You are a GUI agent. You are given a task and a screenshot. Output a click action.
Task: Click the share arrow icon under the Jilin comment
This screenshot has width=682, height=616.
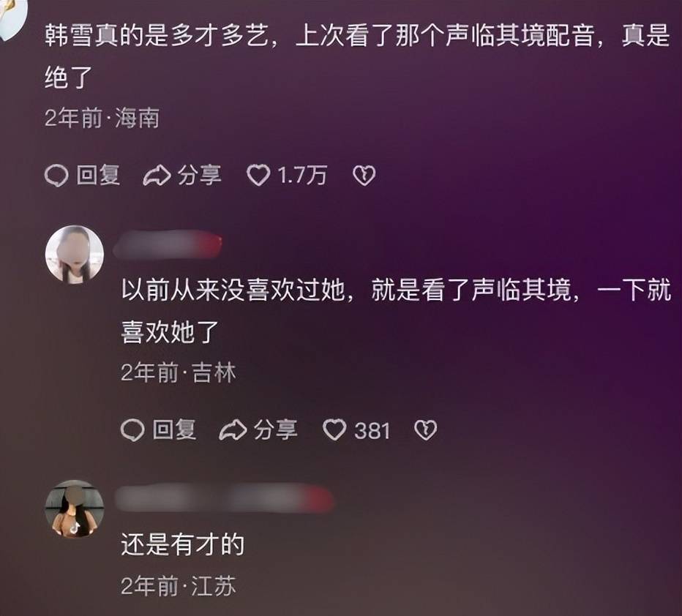233,430
